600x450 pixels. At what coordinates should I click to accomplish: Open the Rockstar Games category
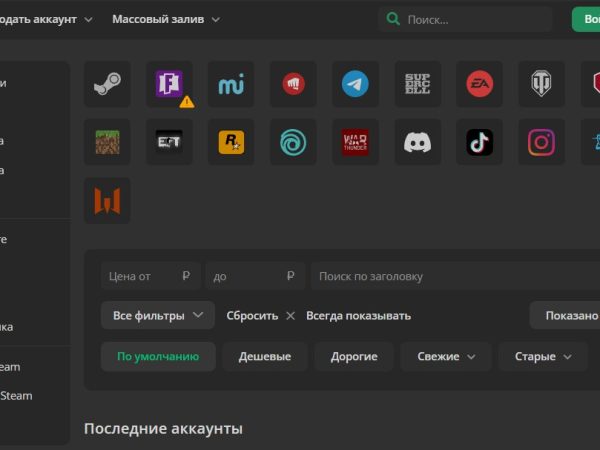231,142
